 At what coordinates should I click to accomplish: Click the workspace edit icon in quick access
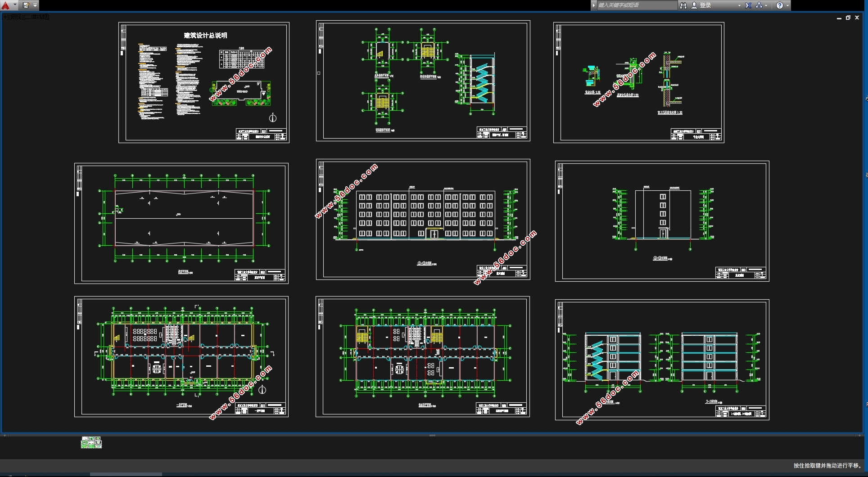pos(26,5)
